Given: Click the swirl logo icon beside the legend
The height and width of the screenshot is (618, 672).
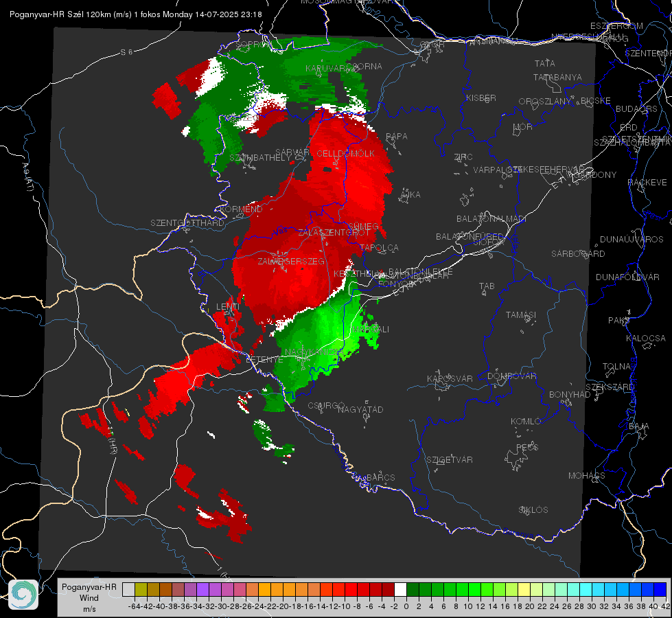Looking at the screenshot, I should 23,595.
